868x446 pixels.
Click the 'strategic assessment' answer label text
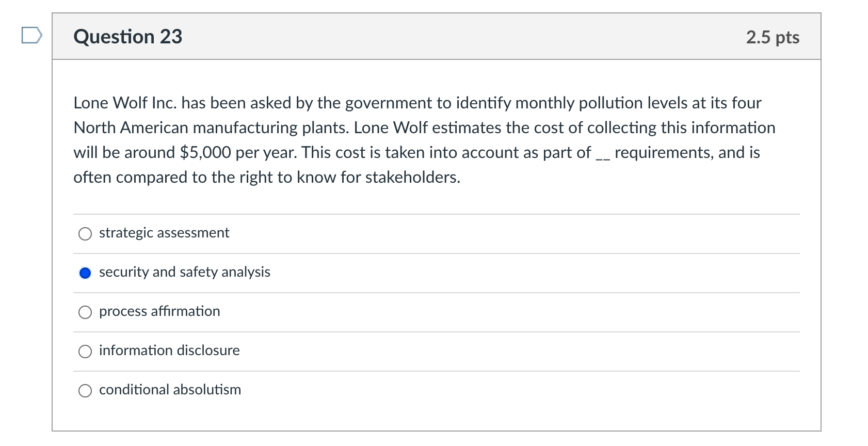click(164, 233)
